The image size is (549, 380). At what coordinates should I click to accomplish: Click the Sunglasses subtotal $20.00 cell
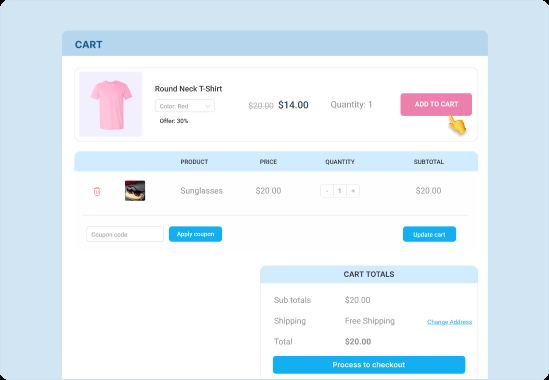click(428, 191)
